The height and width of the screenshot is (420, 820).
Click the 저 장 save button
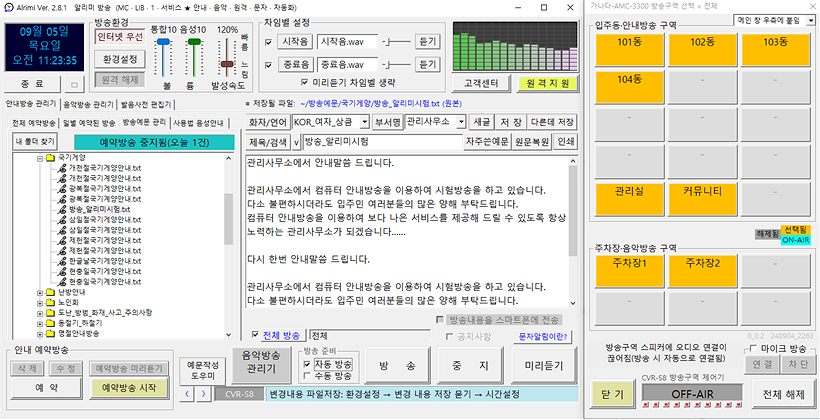click(x=510, y=122)
